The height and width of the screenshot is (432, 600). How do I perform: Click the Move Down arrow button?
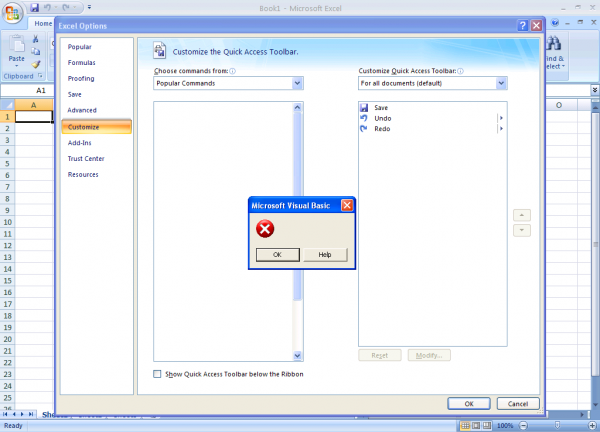[522, 230]
